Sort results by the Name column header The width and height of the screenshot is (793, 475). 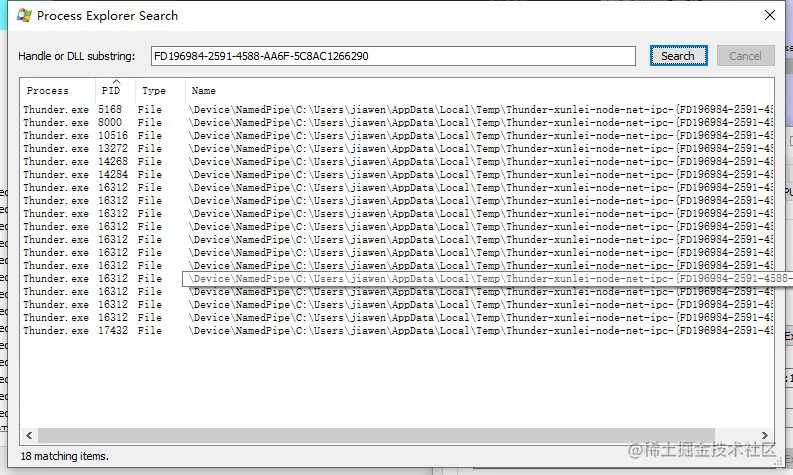(x=479, y=91)
